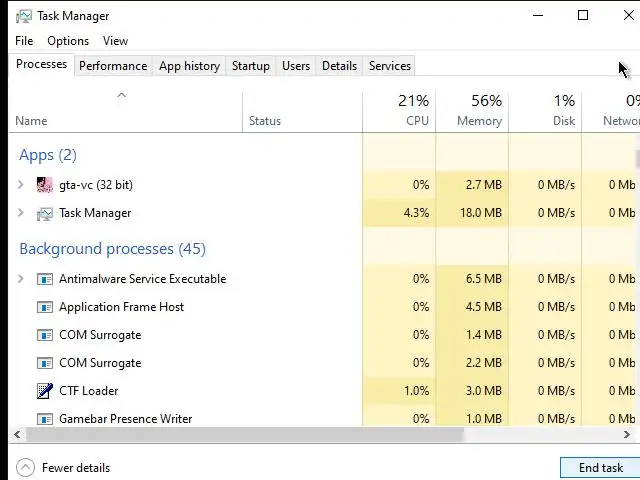Sort processes by CPU column
Image resolution: width=640 pixels, height=480 pixels.
click(400, 110)
